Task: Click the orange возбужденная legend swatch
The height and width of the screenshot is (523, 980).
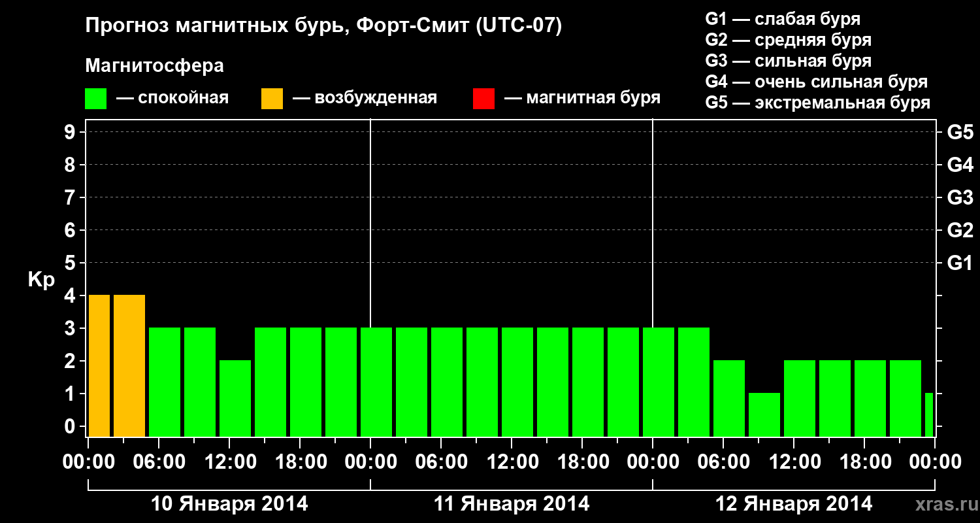Action: coord(272,99)
